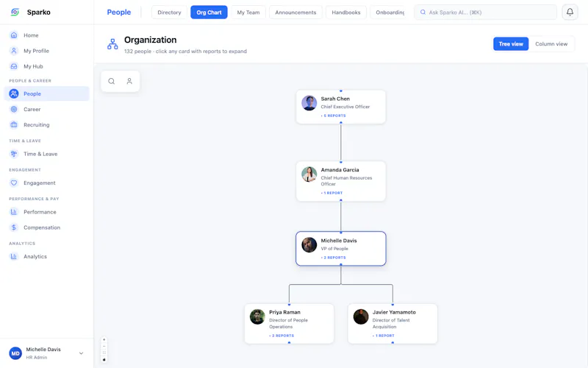
Task: Collapse Amanda Garcia's 1 report
Action: coord(332,193)
